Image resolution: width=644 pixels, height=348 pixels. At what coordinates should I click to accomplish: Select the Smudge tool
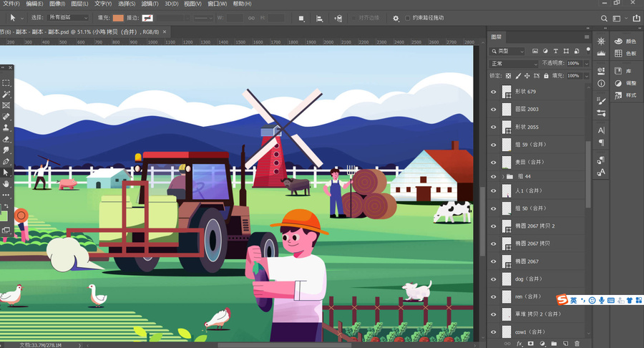coord(6,150)
